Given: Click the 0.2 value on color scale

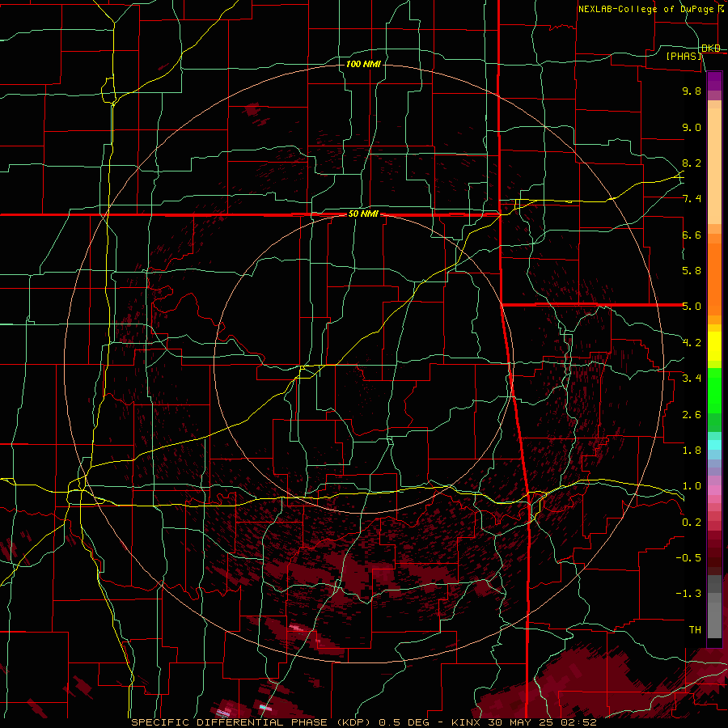Looking at the screenshot, I should (692, 523).
